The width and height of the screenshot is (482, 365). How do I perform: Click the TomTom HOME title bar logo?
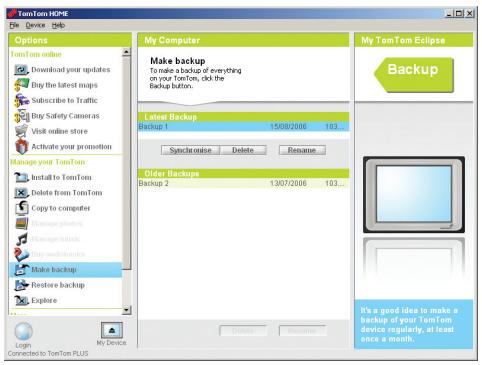12,13
